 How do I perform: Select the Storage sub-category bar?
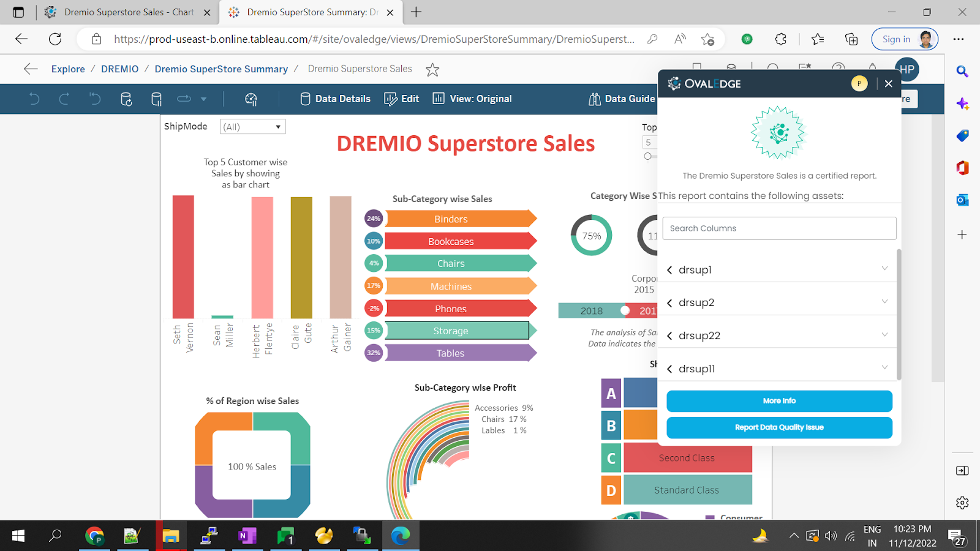(x=461, y=331)
